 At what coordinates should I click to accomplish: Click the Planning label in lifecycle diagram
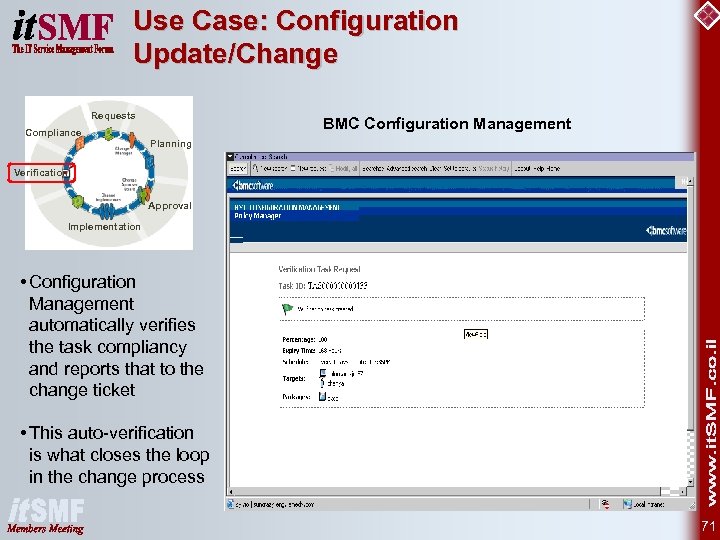point(171,144)
